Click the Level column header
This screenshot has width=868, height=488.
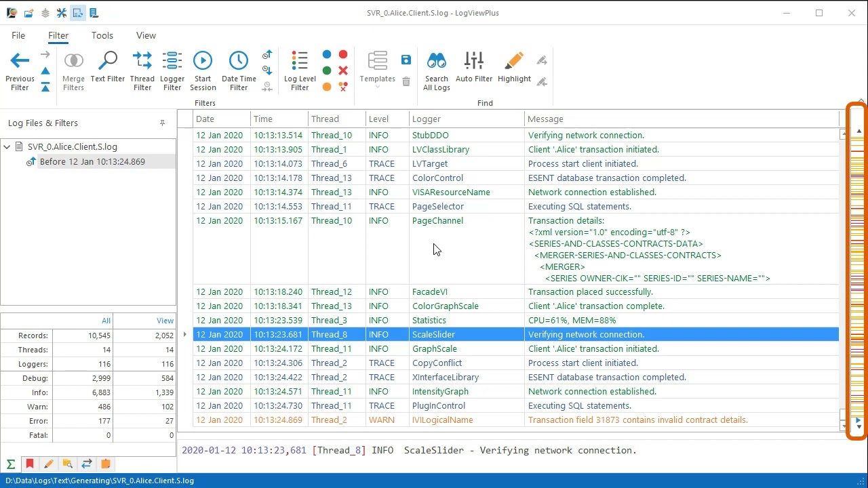pyautogui.click(x=387, y=119)
